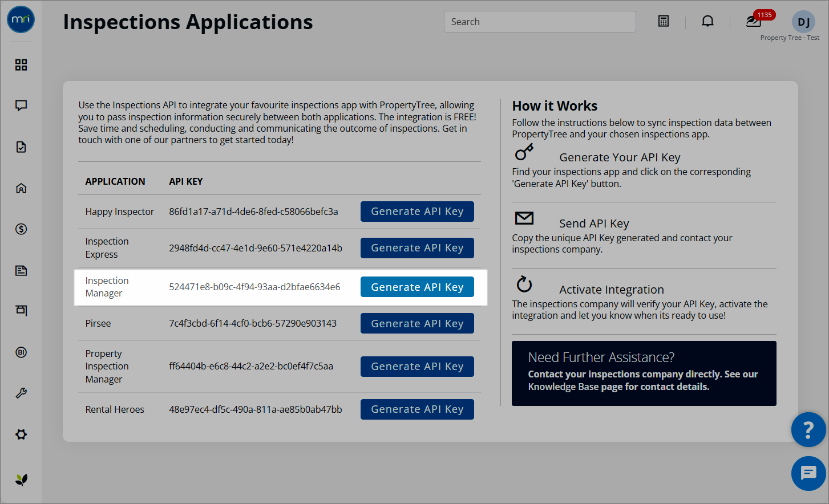This screenshot has width=829, height=504.
Task: Open the dashboard grid icon in sidebar
Action: tap(21, 65)
